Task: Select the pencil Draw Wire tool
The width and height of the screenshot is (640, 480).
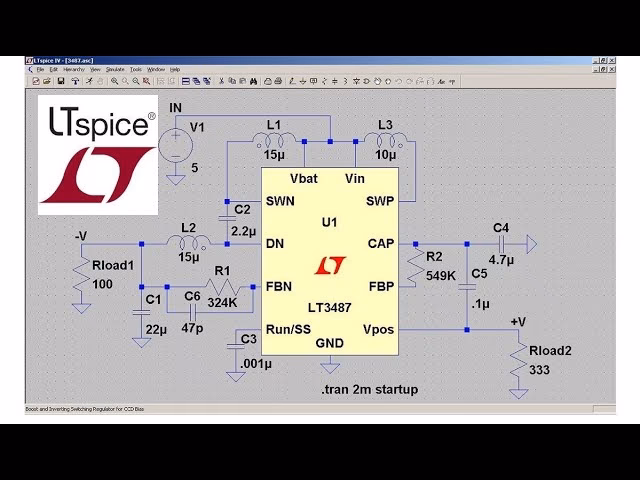Action: pos(292,81)
